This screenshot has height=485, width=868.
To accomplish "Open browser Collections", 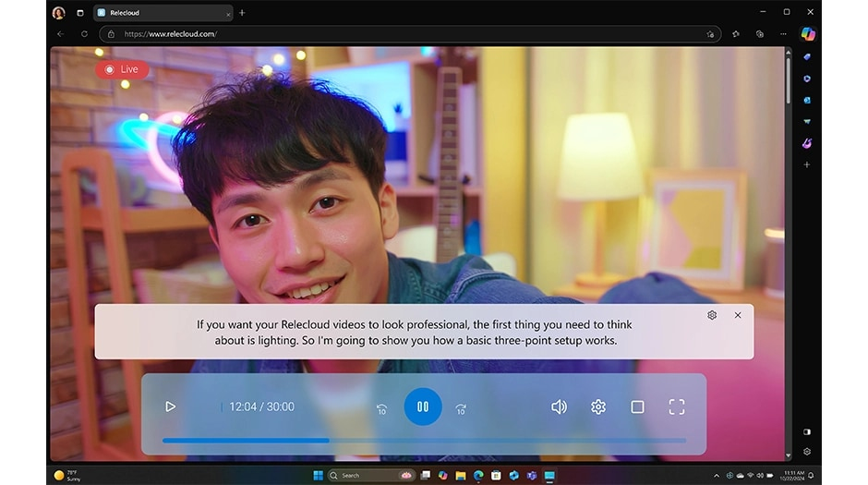I will (760, 34).
